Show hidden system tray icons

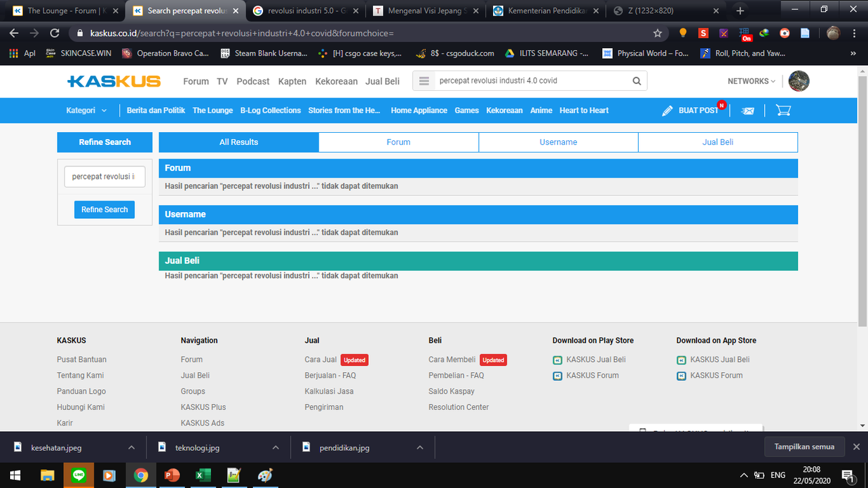click(x=744, y=475)
